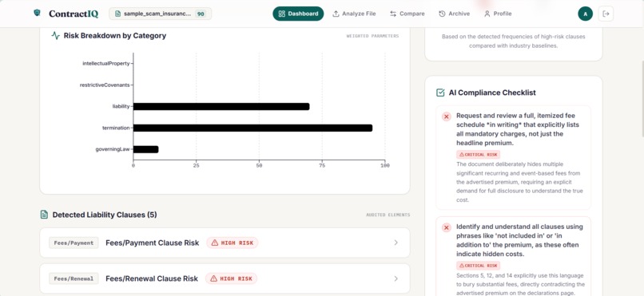This screenshot has height=296, width=644.
Task: Click the AUDITED ELEMENTS label
Action: point(388,215)
